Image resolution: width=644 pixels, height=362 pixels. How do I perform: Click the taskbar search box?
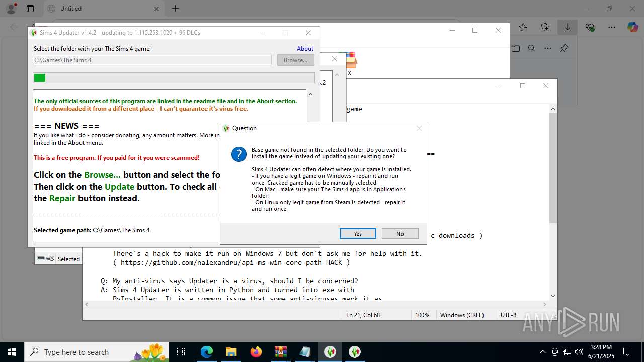point(97,352)
